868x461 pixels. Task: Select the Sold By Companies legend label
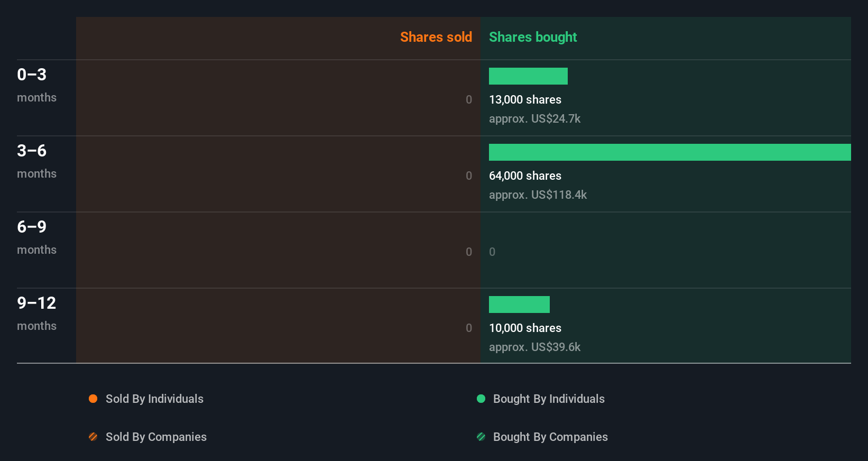156,437
